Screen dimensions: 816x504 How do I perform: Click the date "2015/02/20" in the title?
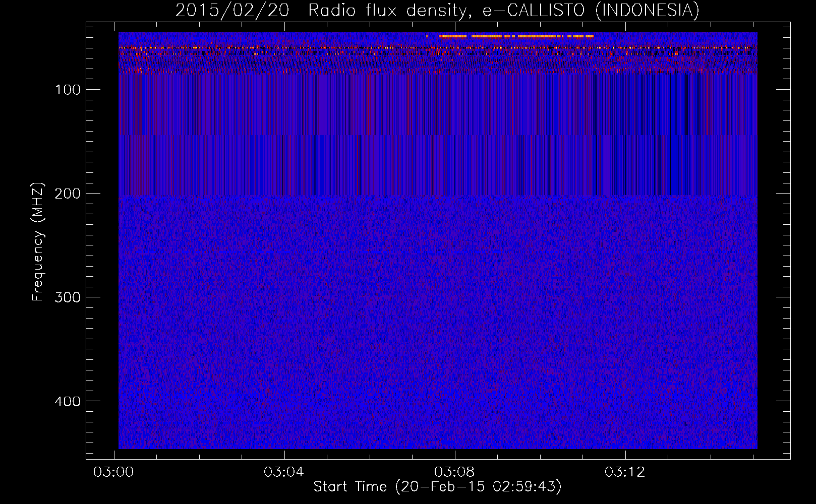click(232, 11)
